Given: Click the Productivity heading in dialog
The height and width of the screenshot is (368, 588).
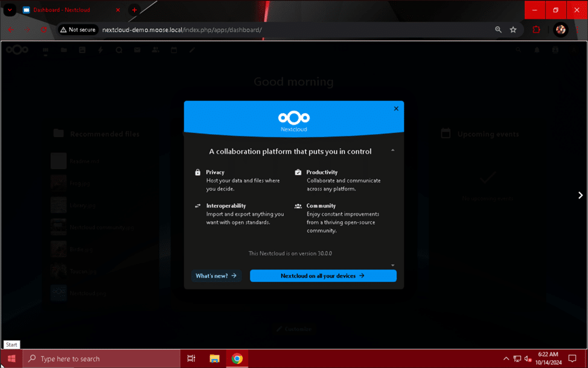Looking at the screenshot, I should pyautogui.click(x=322, y=172).
